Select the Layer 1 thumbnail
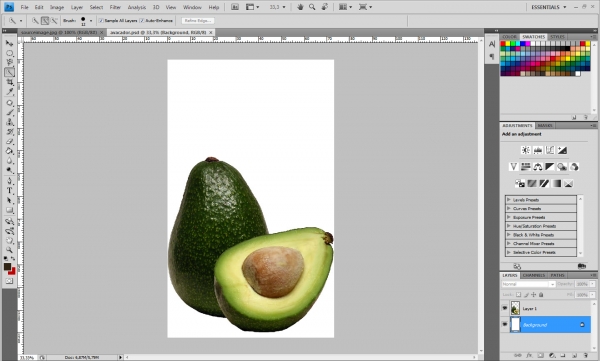Image resolution: width=600 pixels, height=361 pixels. coord(515,308)
